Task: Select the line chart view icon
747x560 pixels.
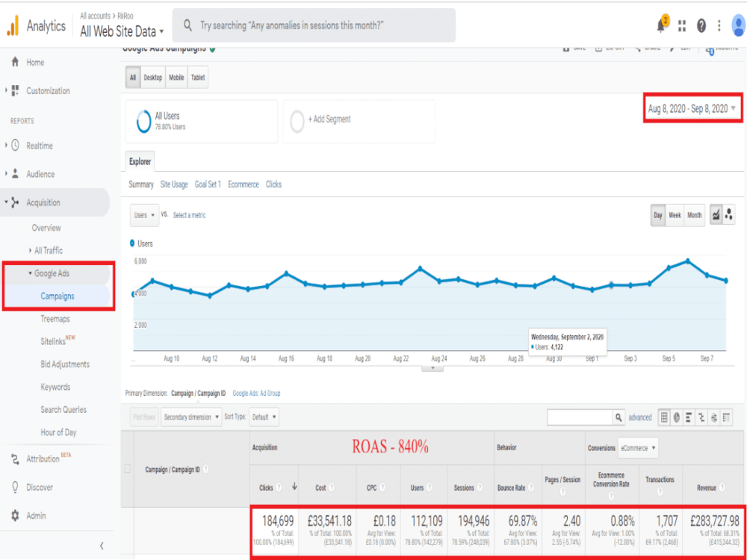Action: tap(716, 215)
